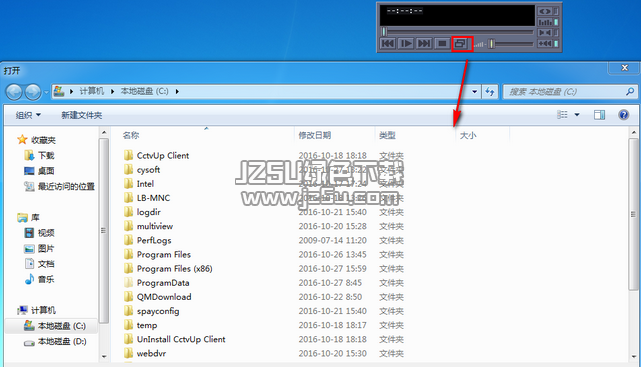
Task: Go back with the Back arrow button
Action: tap(14, 92)
